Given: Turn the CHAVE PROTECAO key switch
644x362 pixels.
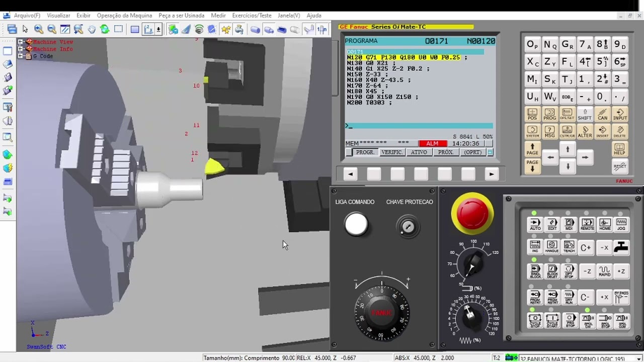Looking at the screenshot, I should (x=408, y=227).
